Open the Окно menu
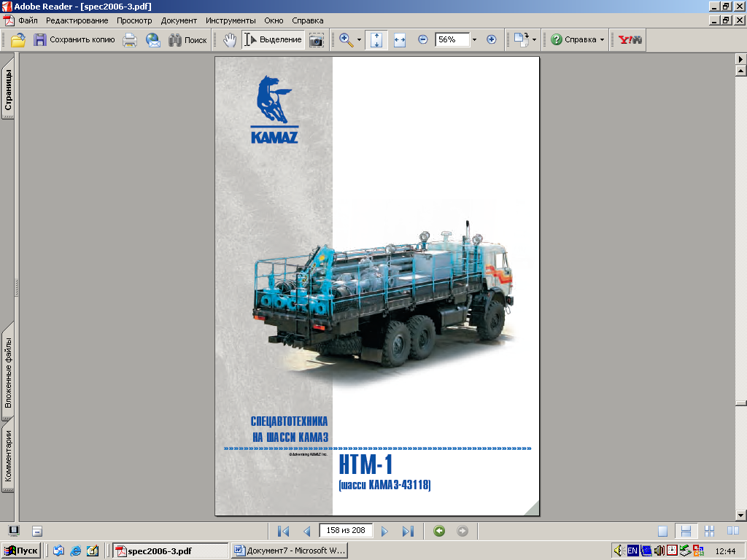747x560 pixels. (274, 20)
